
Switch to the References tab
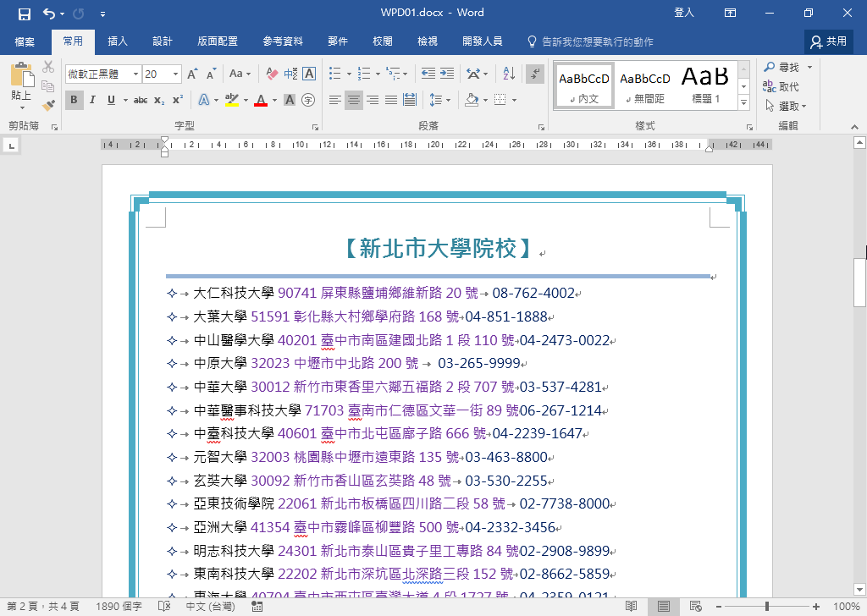pos(283,41)
